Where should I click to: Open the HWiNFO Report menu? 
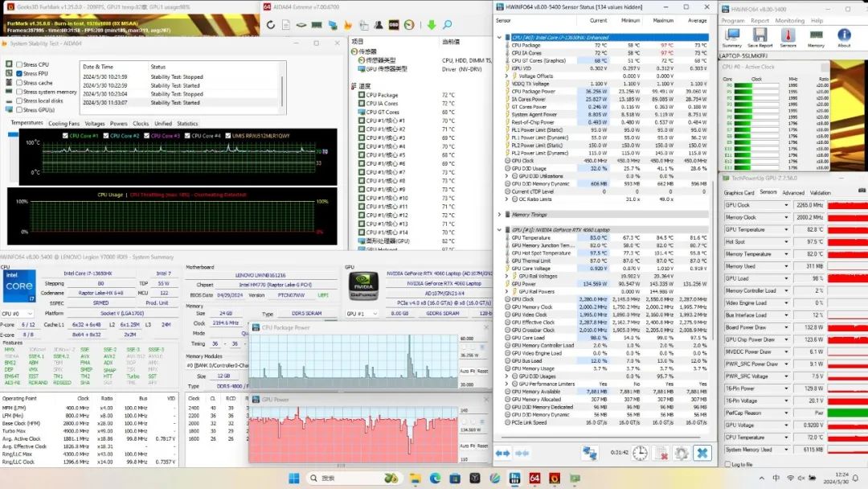(x=759, y=20)
